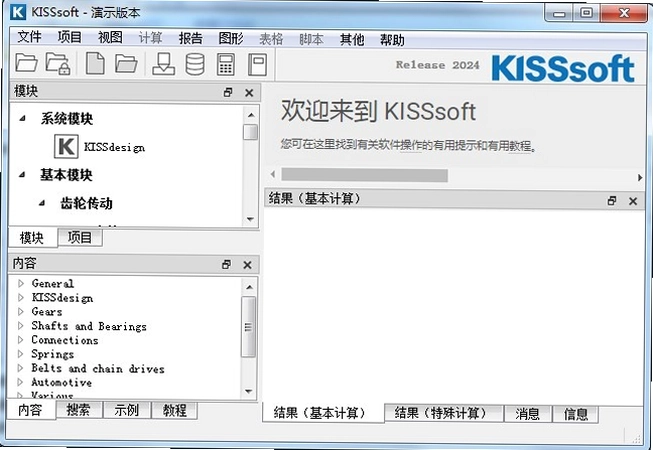Collapse the 基本模块 tree node
Image resolution: width=653 pixels, height=450 pixels.
coord(22,175)
